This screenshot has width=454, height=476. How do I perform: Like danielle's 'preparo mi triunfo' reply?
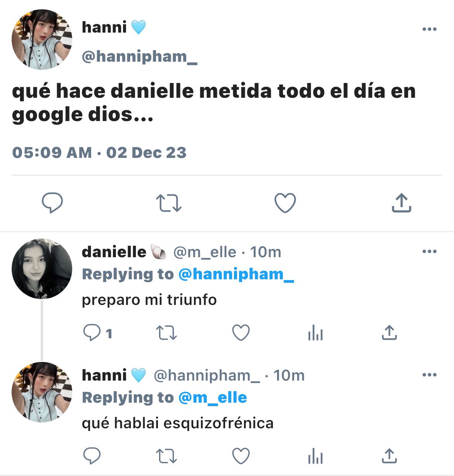[241, 333]
